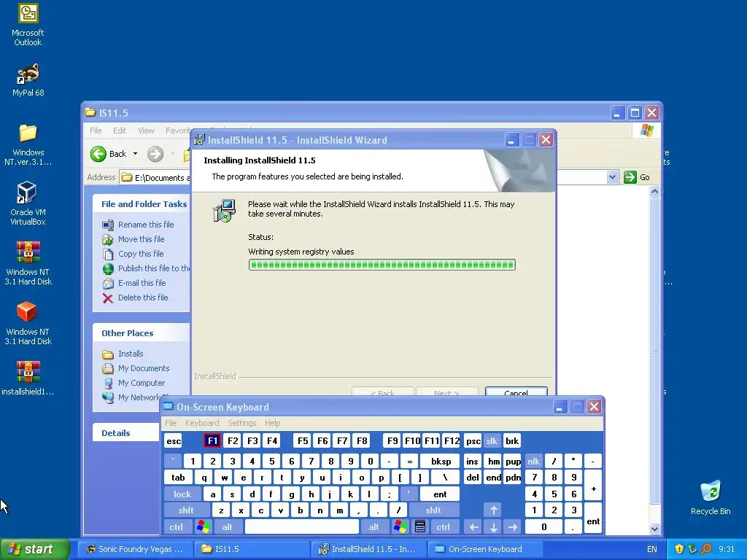
Task: Click the up arrow key on On-Screen Keyboard
Action: click(494, 510)
